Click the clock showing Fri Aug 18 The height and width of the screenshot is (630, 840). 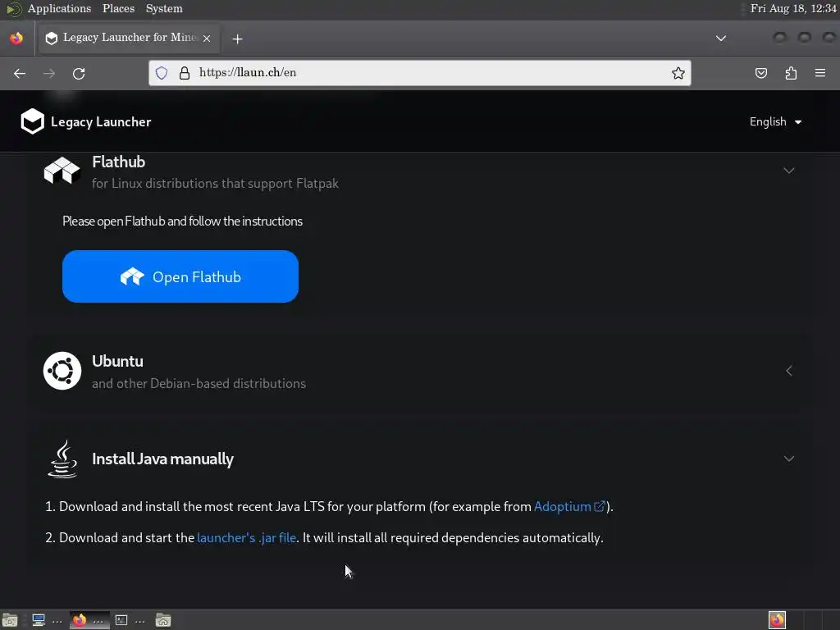(793, 8)
